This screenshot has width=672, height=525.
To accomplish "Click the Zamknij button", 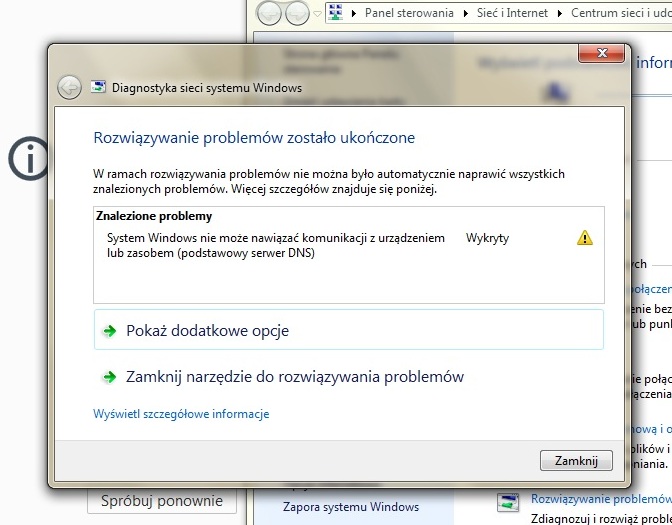I will [576, 460].
